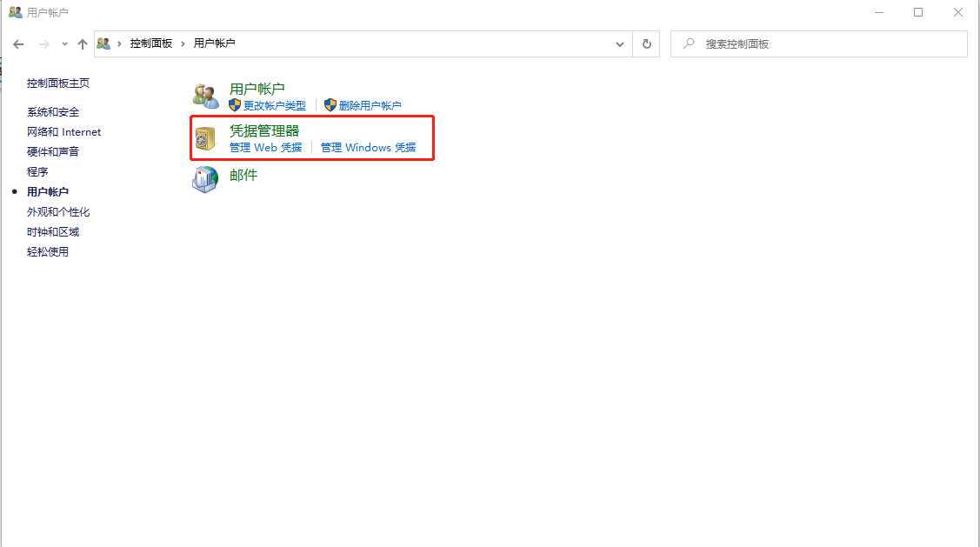
Task: Click 控制面板 in the breadcrumb path
Action: (150, 43)
